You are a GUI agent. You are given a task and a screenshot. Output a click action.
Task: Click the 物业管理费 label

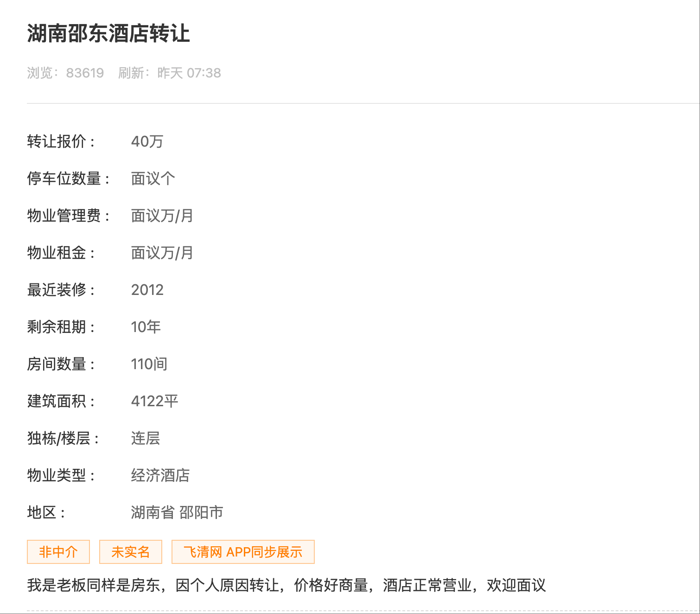tap(68, 216)
